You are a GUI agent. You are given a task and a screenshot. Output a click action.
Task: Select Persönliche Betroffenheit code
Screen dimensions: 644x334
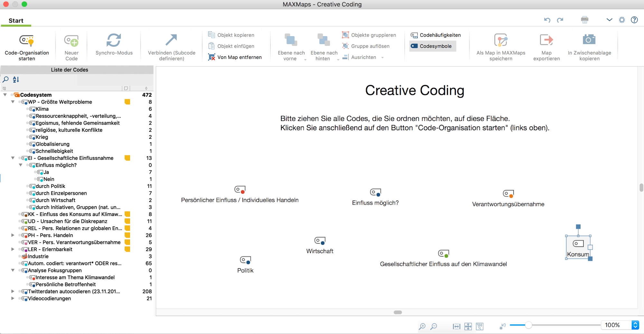click(x=66, y=284)
